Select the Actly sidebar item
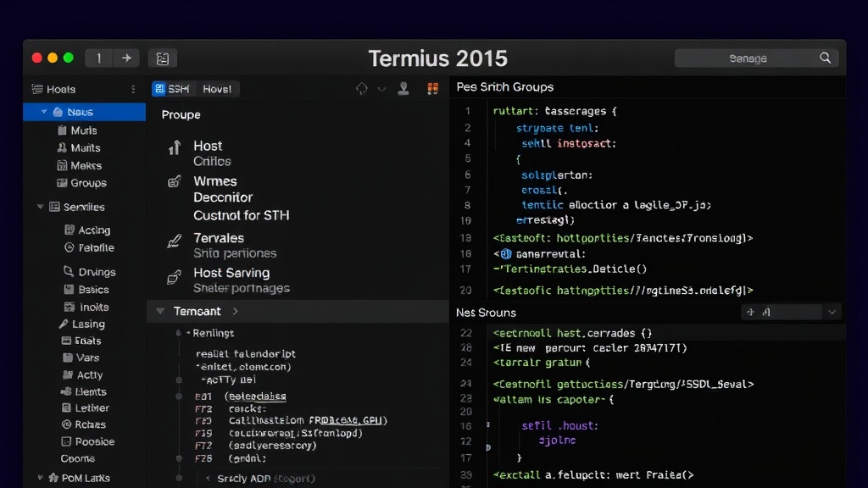Image resolution: width=868 pixels, height=488 pixels. pyautogui.click(x=89, y=374)
